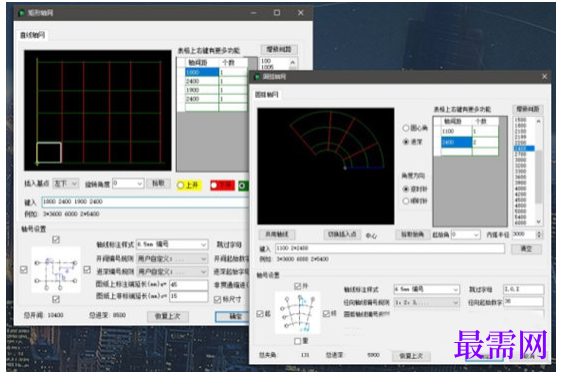Open 轴线标注样式 dropdown in rectangular grid dialog

[x=172, y=244]
